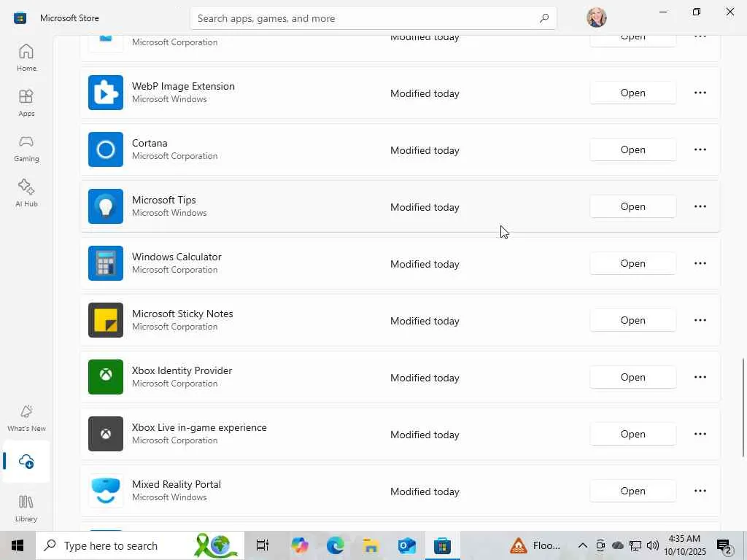Open the notification center icon
The height and width of the screenshot is (560, 747).
tap(724, 546)
